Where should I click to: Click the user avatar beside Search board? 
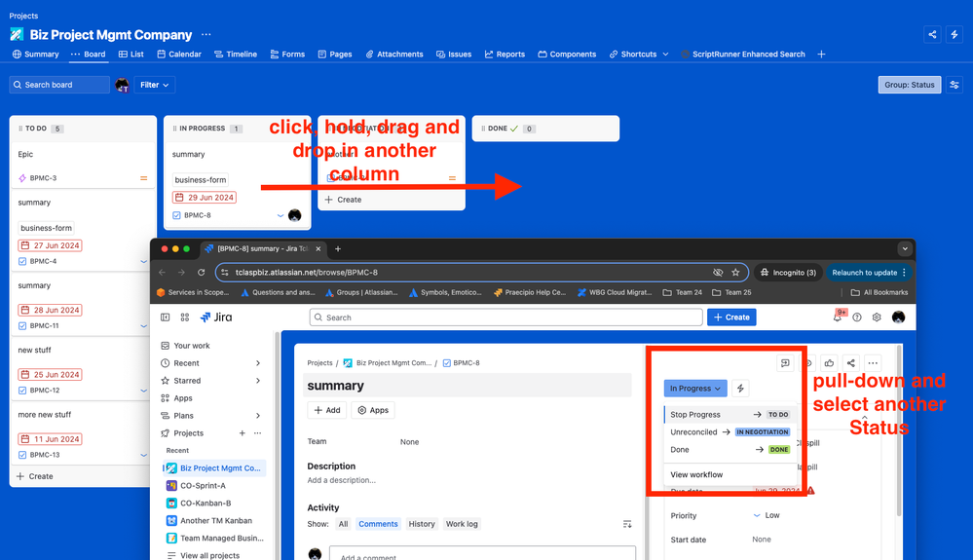point(123,85)
